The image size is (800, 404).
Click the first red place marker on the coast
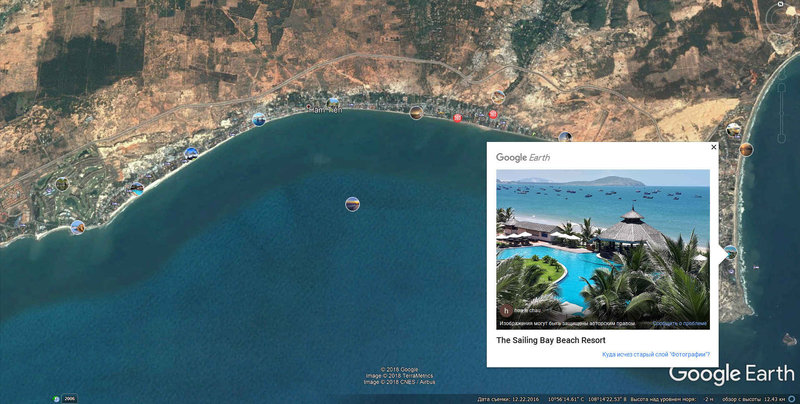(x=457, y=118)
